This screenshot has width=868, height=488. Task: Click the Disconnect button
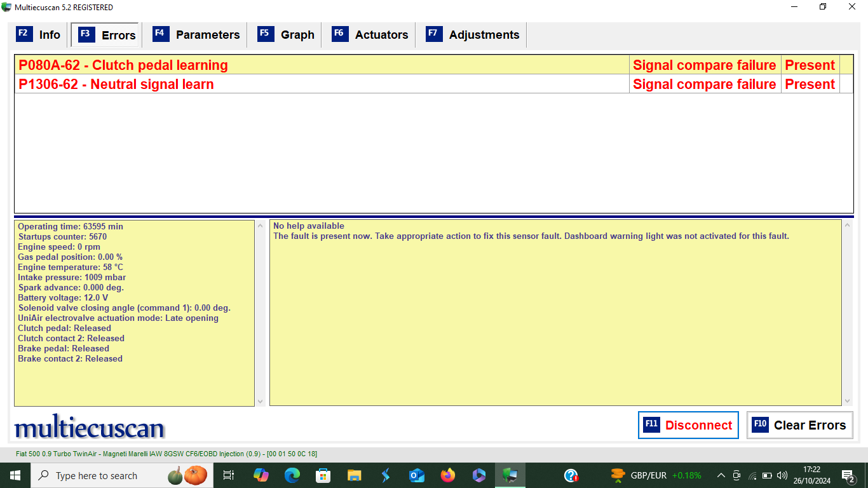pos(688,425)
